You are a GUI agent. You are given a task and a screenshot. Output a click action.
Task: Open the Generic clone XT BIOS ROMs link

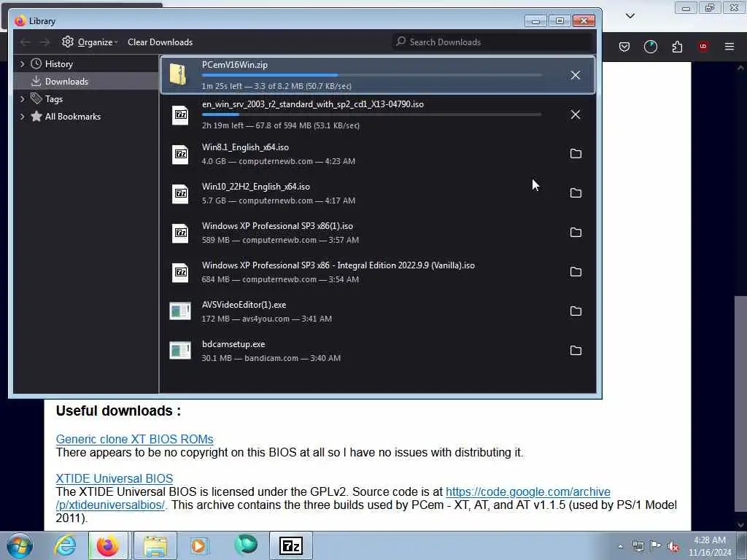coord(134,439)
